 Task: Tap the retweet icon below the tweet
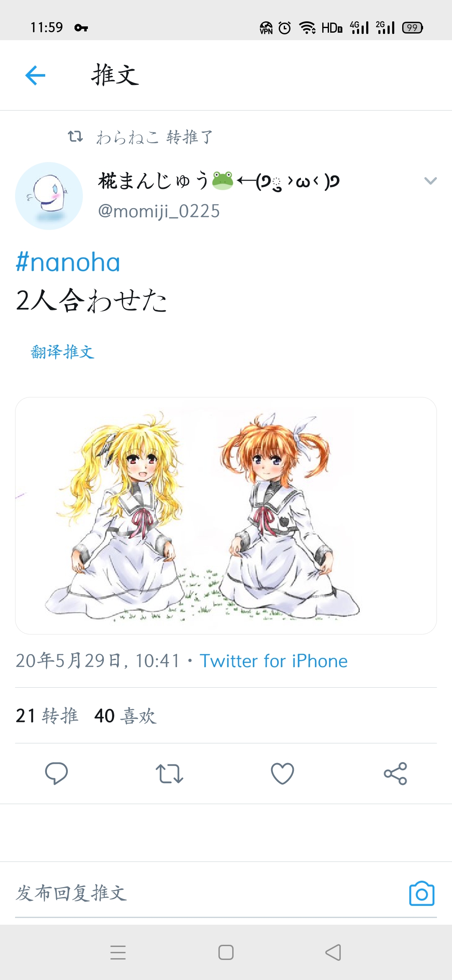coord(169,774)
